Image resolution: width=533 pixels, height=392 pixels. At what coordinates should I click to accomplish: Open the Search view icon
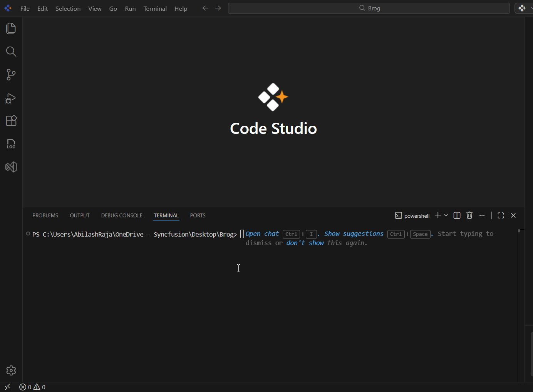pyautogui.click(x=11, y=52)
